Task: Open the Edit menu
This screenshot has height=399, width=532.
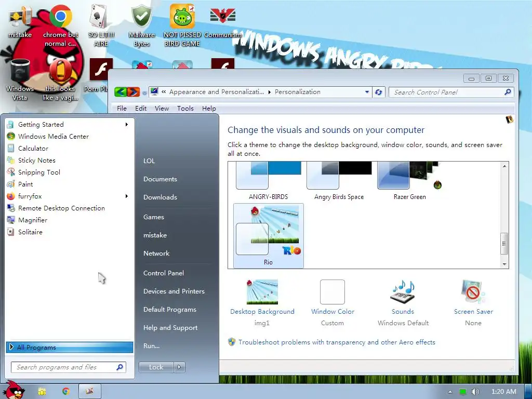Action: (141, 108)
